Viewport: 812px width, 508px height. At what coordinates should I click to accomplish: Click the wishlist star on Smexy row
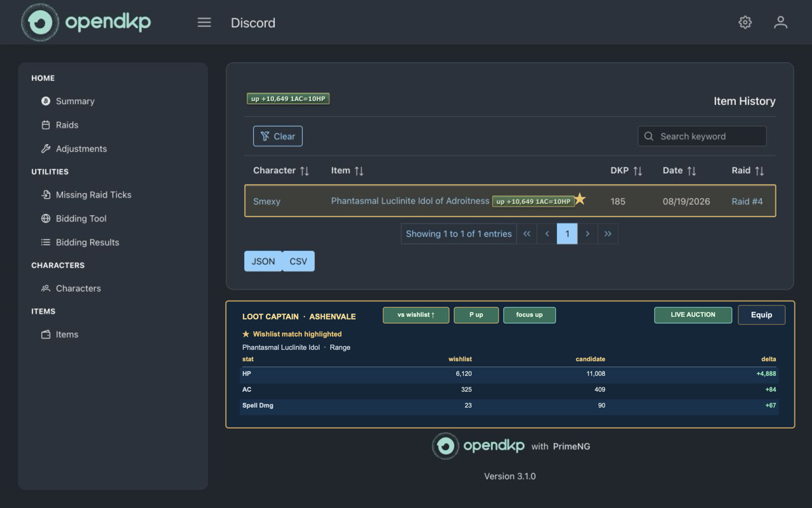coord(580,199)
